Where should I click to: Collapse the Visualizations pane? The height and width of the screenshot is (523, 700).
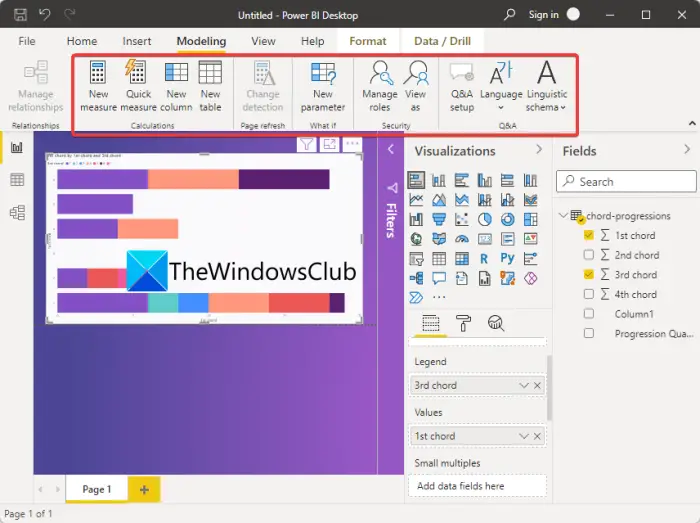(539, 149)
